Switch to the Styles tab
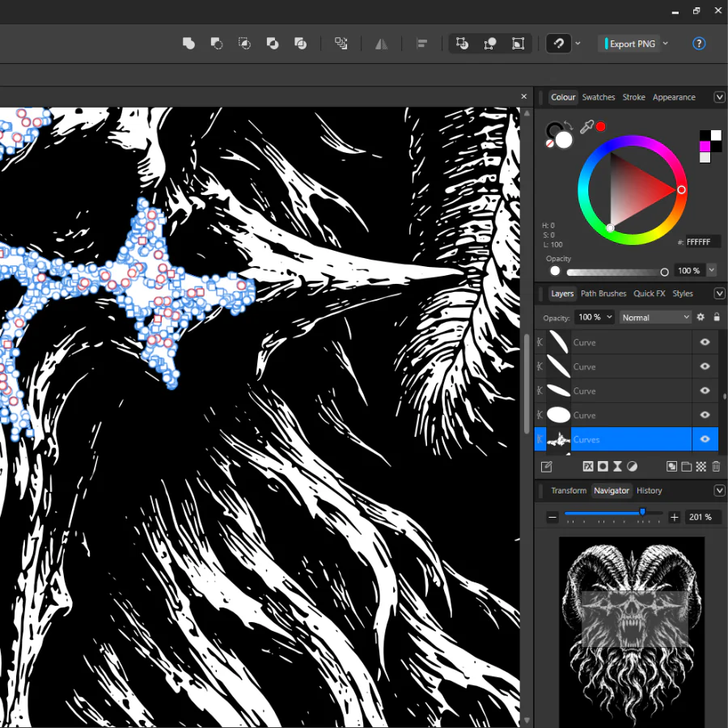 point(683,294)
